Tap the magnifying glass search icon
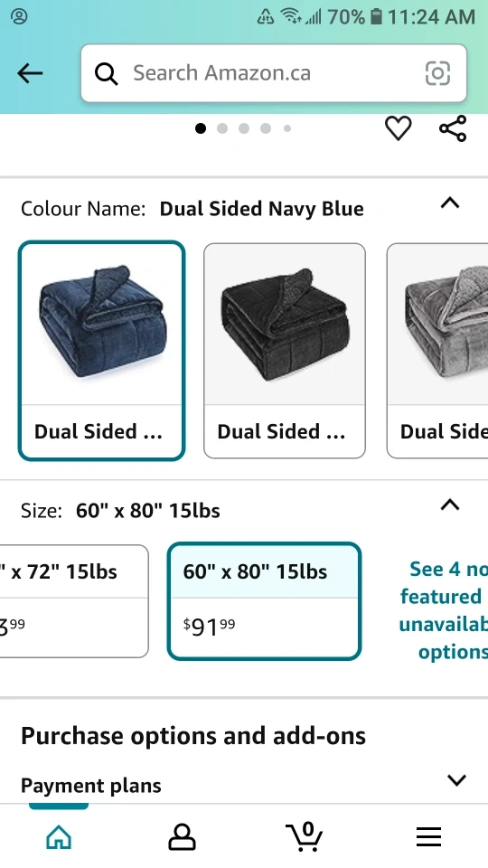The height and width of the screenshot is (868, 488). coord(107,73)
